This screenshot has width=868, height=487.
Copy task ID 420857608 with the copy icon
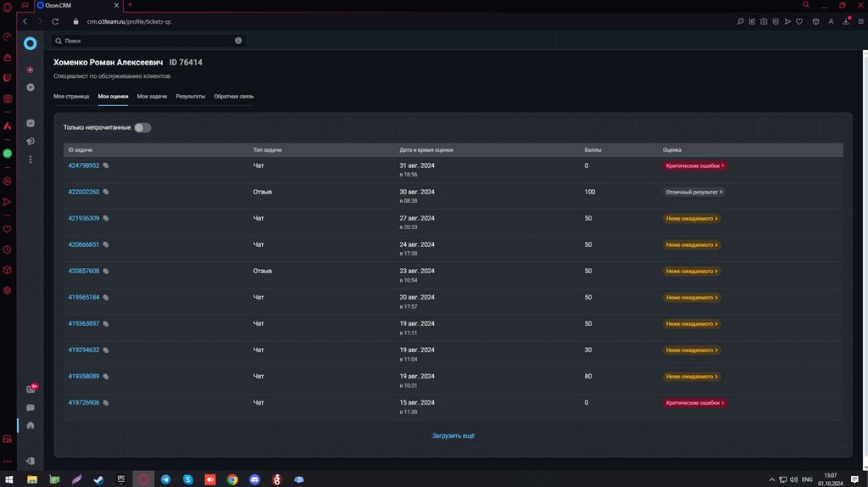click(106, 271)
